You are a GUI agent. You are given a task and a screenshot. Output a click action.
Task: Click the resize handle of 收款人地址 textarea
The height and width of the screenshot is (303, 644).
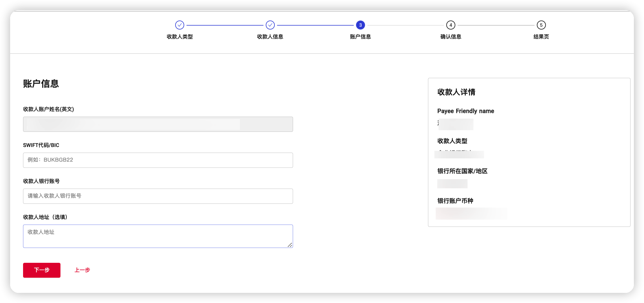pyautogui.click(x=290, y=245)
